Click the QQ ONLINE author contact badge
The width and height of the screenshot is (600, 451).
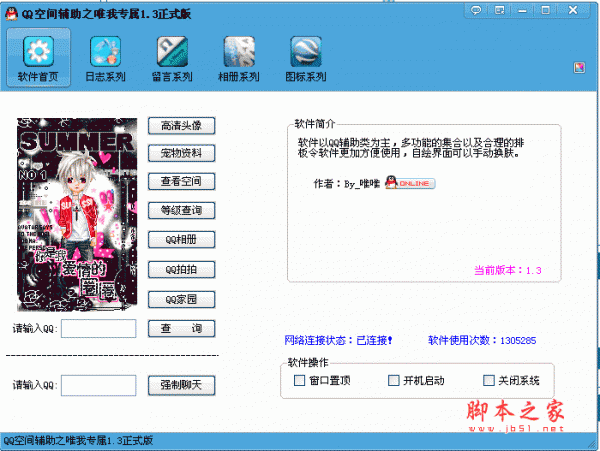tap(410, 183)
